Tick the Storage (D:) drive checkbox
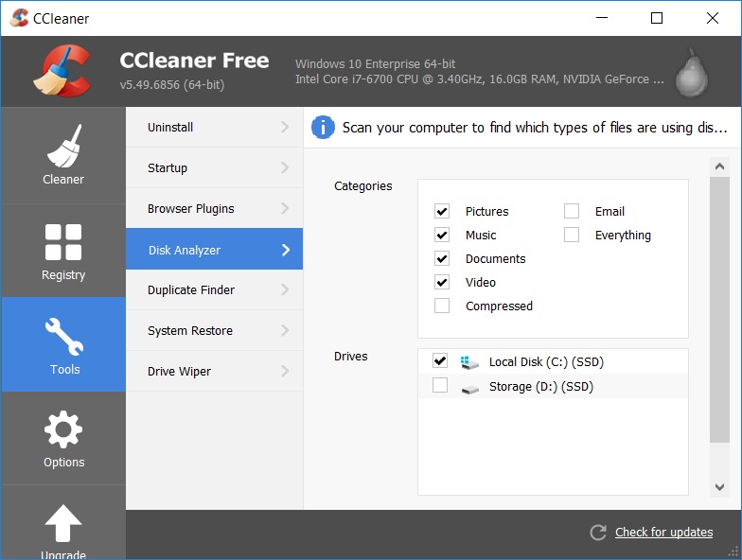 pyautogui.click(x=440, y=386)
